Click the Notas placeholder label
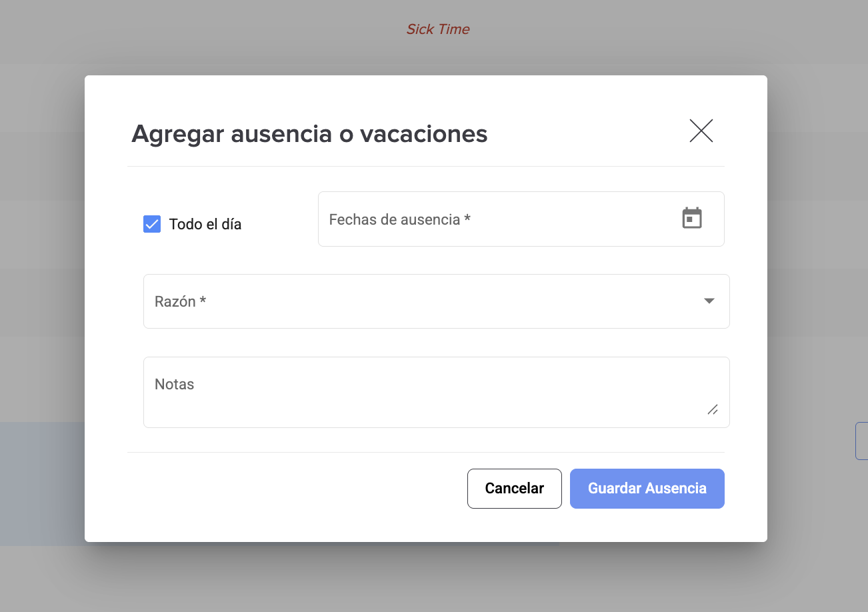 pyautogui.click(x=175, y=384)
